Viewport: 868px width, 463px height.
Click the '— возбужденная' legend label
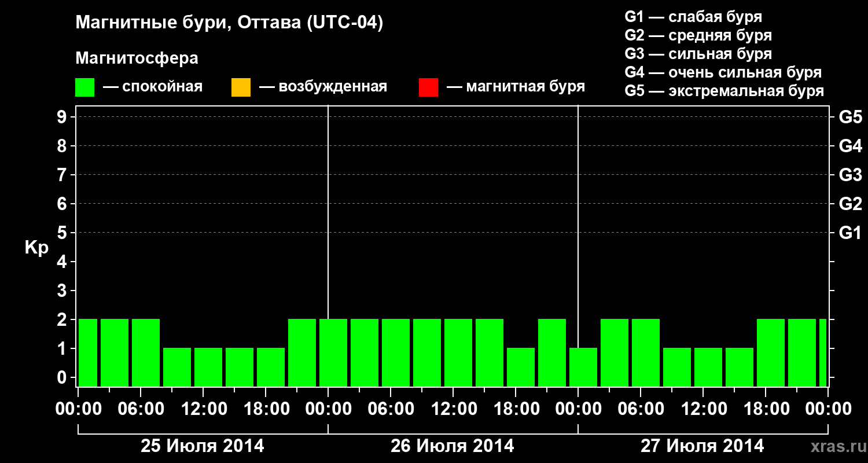[x=323, y=87]
